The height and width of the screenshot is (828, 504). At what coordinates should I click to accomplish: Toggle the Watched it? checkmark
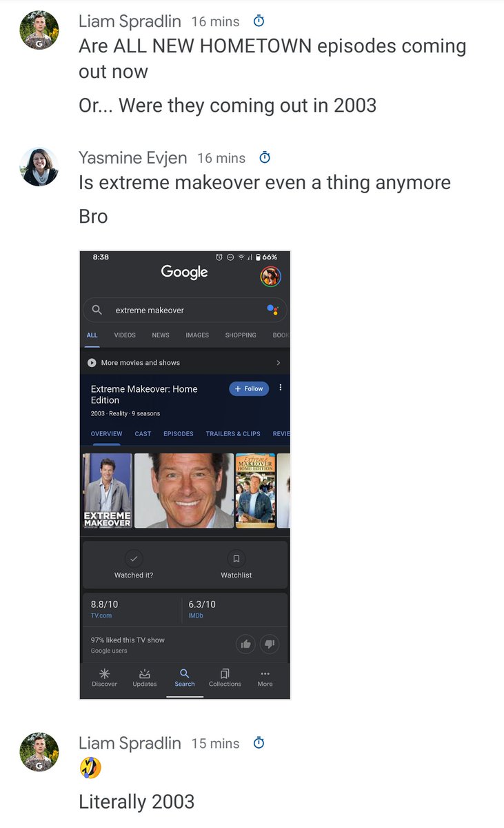(134, 558)
